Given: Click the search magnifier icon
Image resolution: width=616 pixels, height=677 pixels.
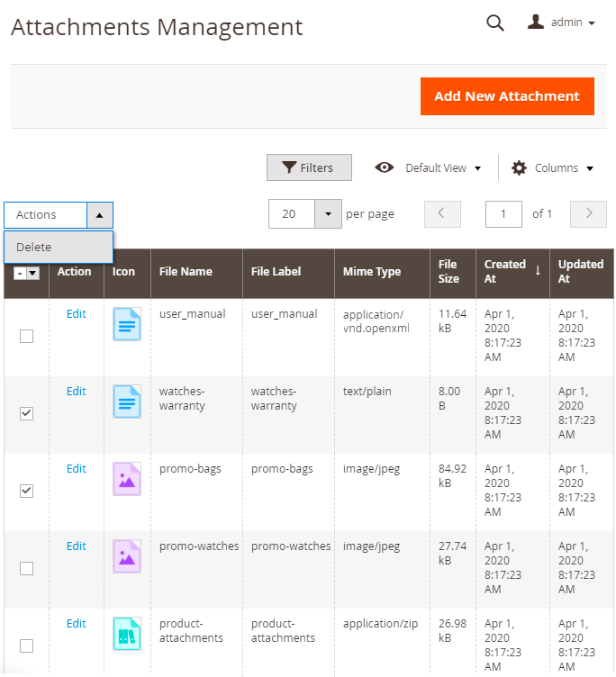Looking at the screenshot, I should 494,23.
